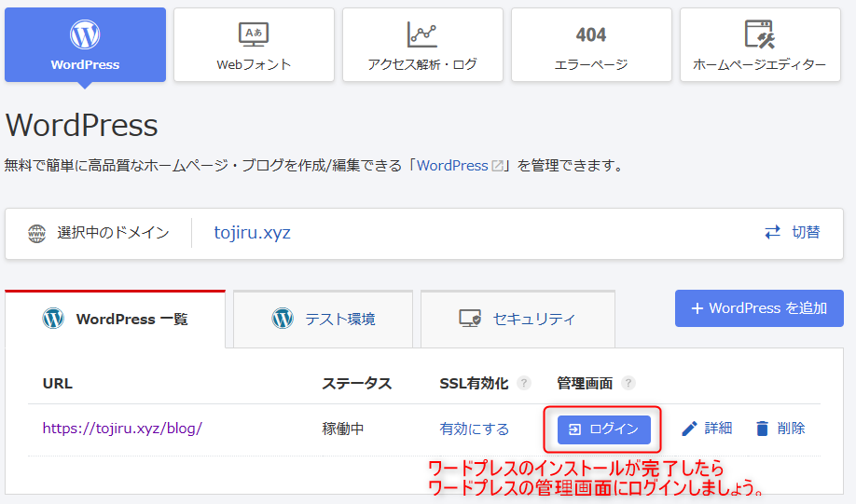The width and height of the screenshot is (856, 504).
Task: Click the security monitor shield icon
Action: point(470,319)
